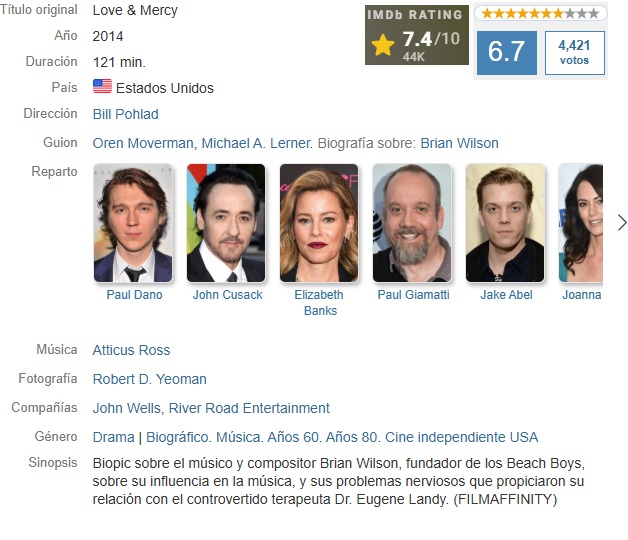Viewport: 628px width, 540px height.
Task: Open Robert D. Yeoman cinematographer link
Action: [x=150, y=379]
